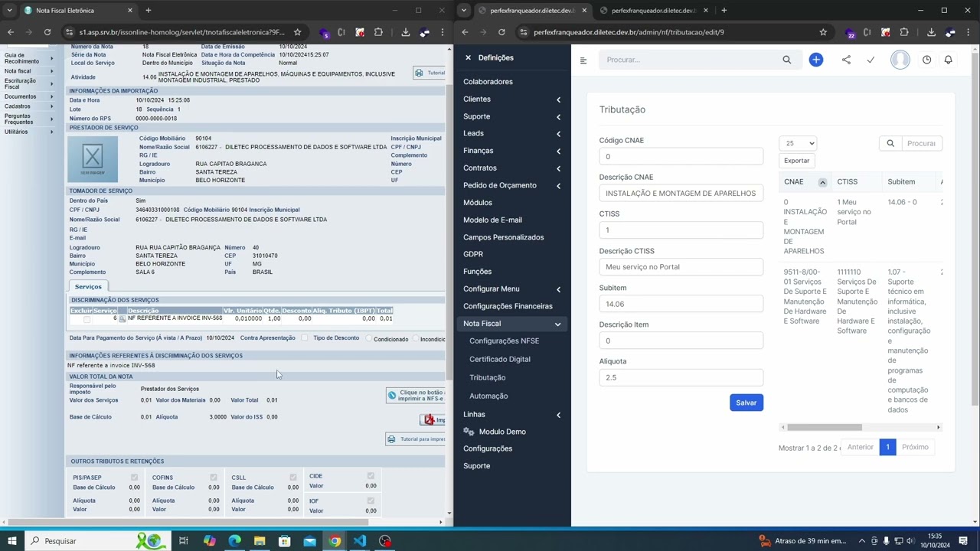Open Microsoft Edge from taskbar

pos(234,541)
